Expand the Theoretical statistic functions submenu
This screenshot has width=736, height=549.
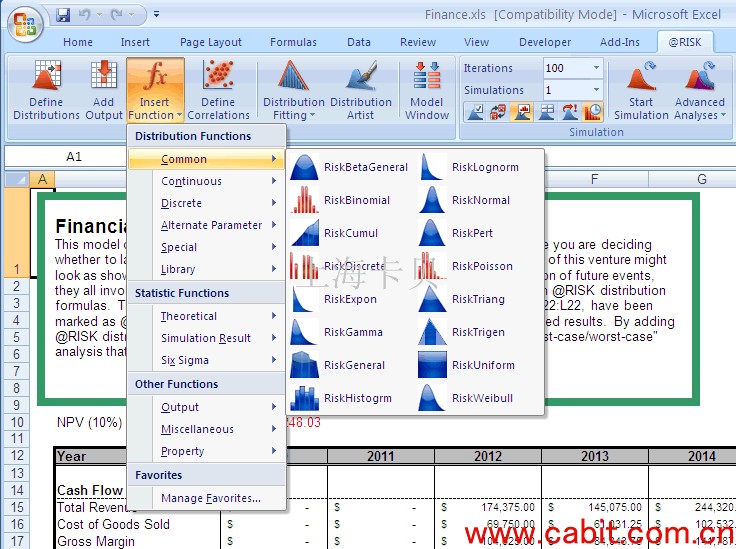click(x=207, y=316)
